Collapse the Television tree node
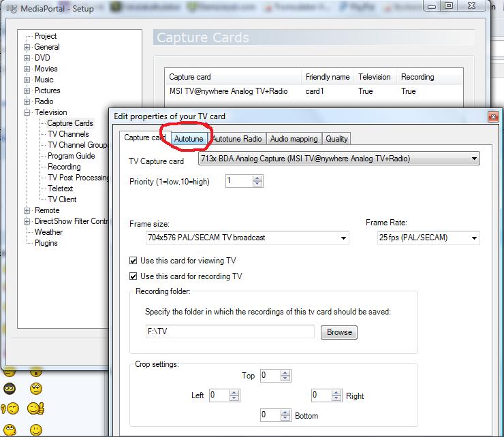The height and width of the screenshot is (437, 504). (27, 113)
